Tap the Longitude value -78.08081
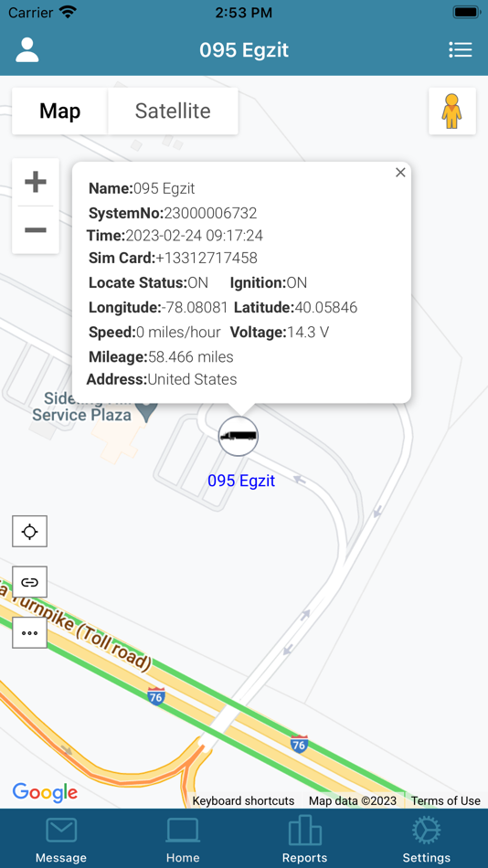 point(195,307)
